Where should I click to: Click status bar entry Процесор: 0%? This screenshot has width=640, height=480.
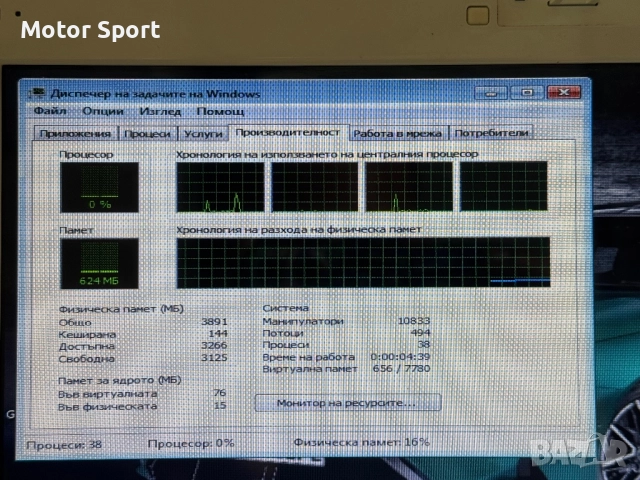tap(191, 443)
